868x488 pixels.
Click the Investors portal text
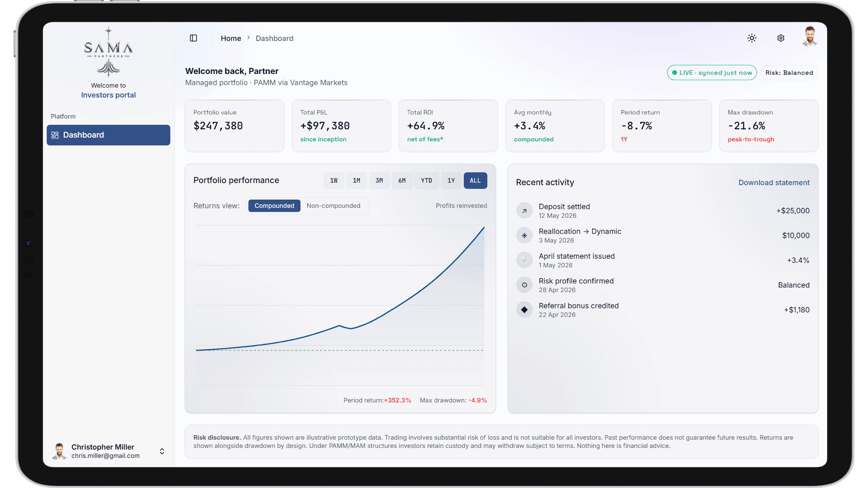[x=108, y=95]
